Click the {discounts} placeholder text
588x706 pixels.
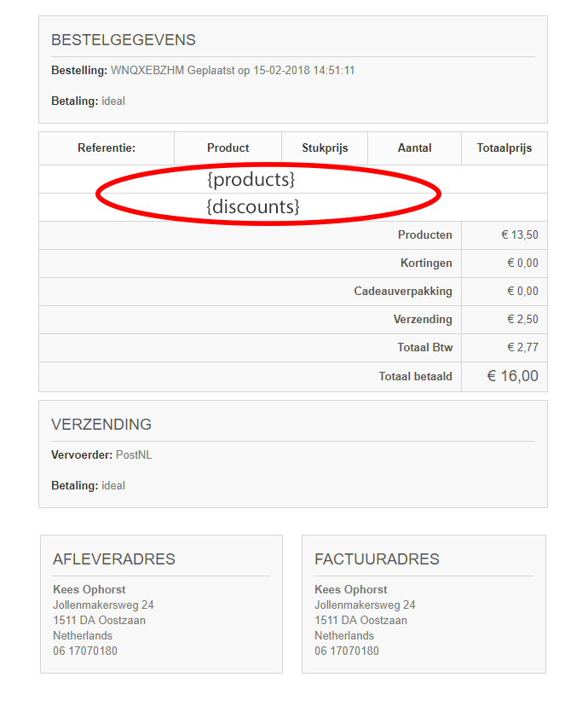click(253, 207)
